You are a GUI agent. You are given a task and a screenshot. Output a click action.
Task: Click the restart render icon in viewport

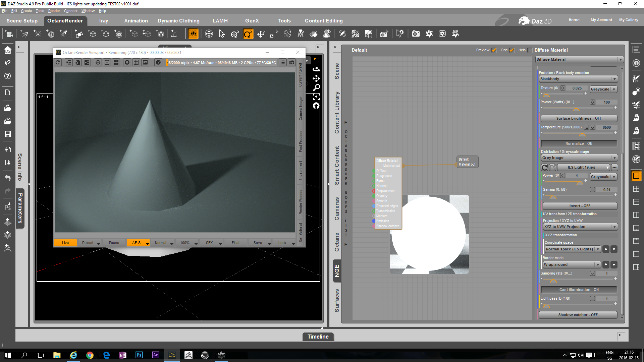click(58, 62)
